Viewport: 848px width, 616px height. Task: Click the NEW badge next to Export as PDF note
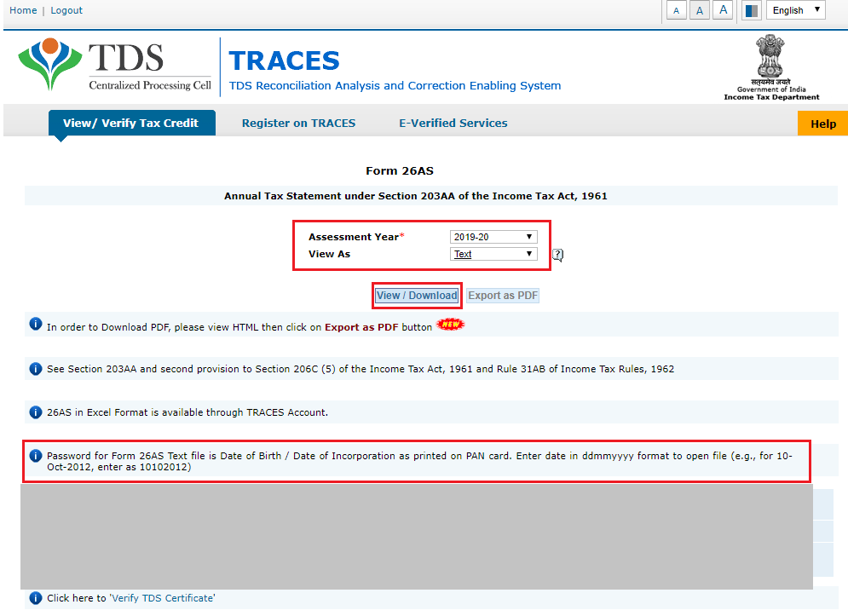pos(449,324)
